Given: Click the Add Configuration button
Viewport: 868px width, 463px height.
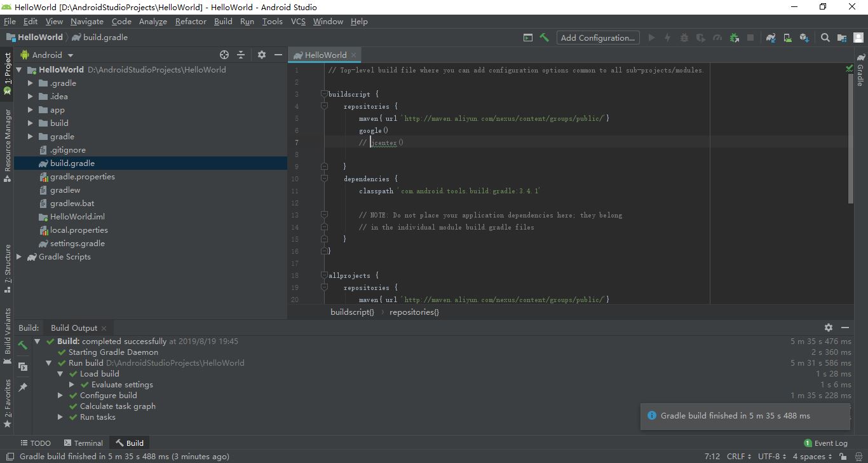Looking at the screenshot, I should [597, 38].
